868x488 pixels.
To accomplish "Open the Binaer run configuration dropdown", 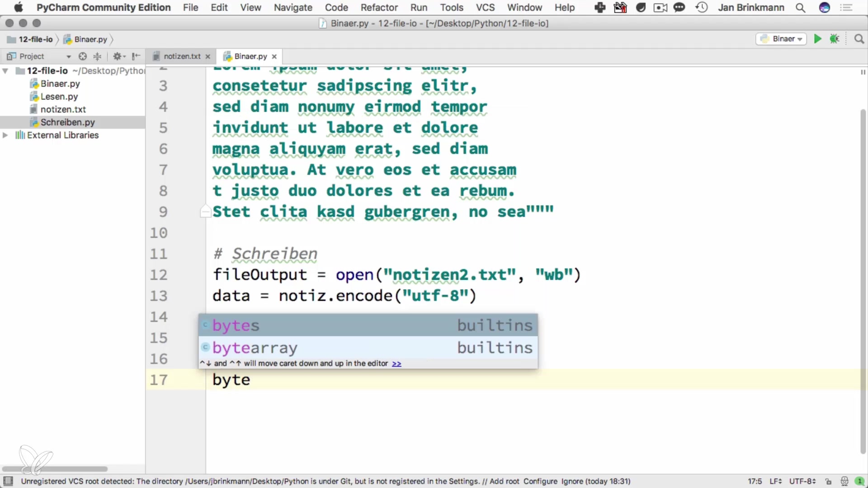I will point(781,39).
